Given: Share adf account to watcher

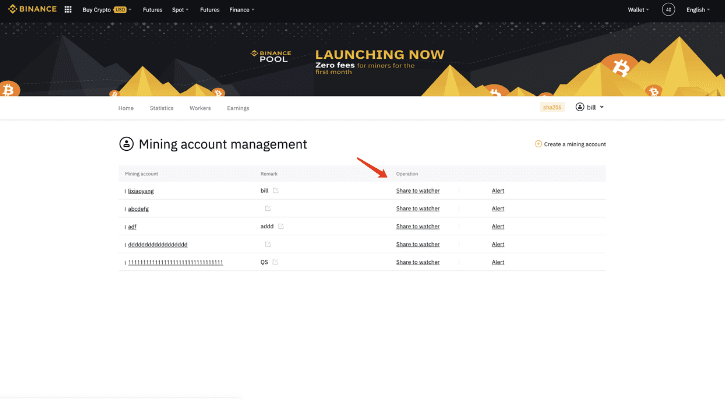Looking at the screenshot, I should point(418,226).
